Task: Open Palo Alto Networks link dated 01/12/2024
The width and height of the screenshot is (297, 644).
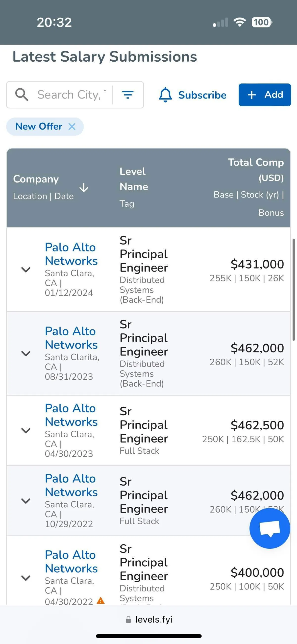Action: click(x=71, y=254)
